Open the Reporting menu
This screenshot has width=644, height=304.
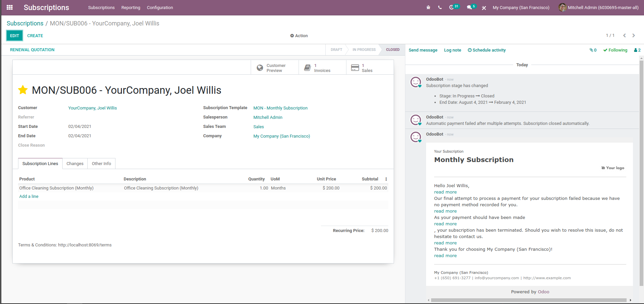[131, 8]
